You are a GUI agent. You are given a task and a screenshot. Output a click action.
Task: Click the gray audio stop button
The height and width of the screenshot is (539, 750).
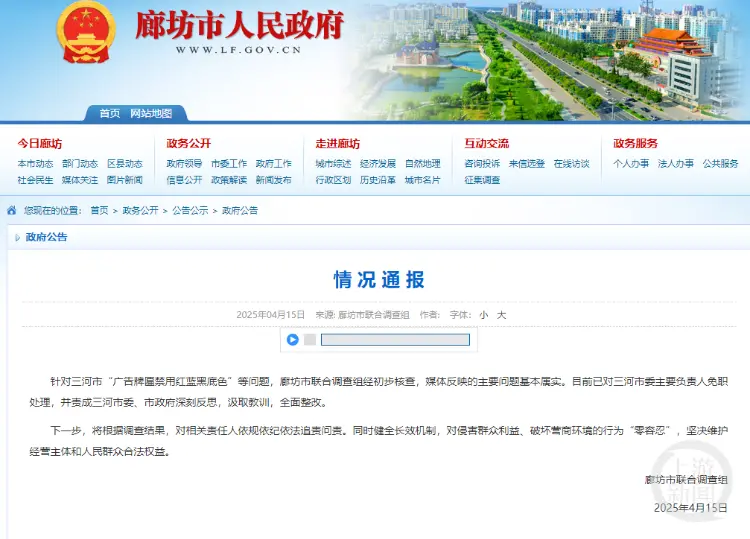point(310,340)
